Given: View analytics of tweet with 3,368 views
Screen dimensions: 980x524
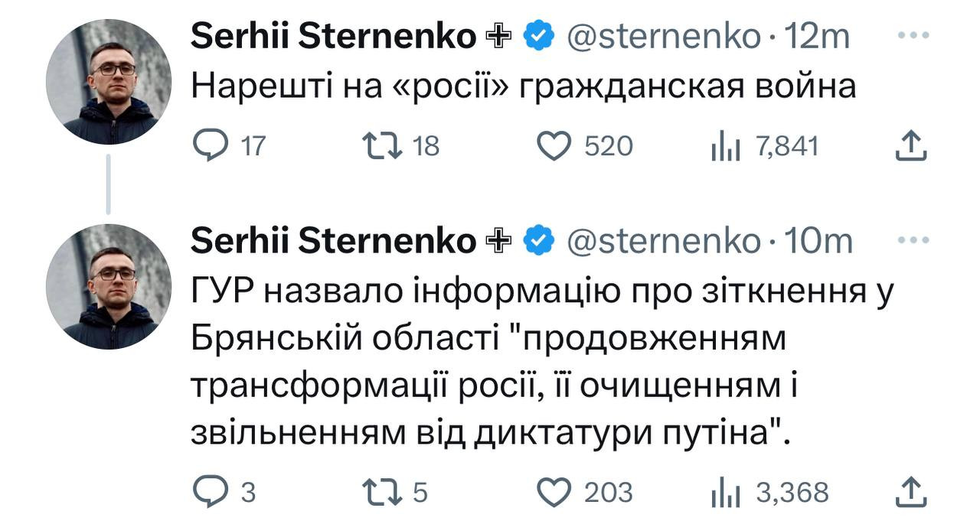Looking at the screenshot, I should pos(724,492).
